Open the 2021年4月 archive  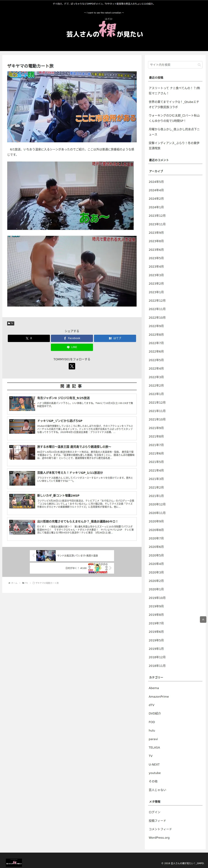coord(156,470)
